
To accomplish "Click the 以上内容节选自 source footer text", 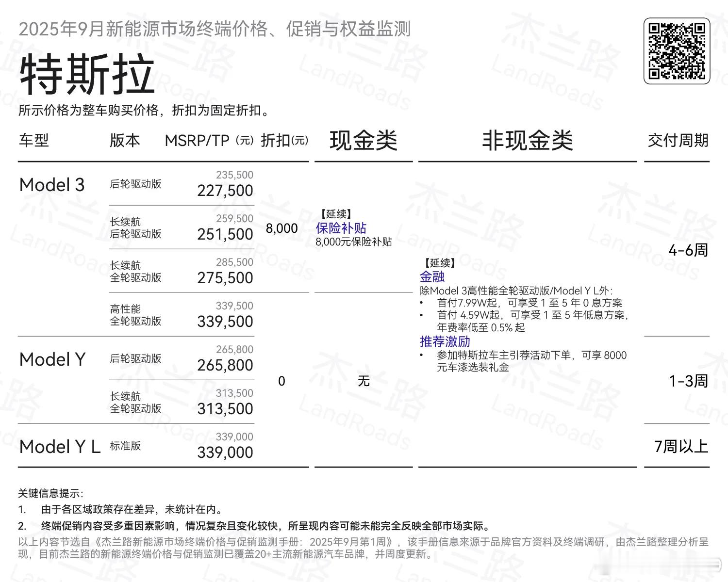I will 364,548.
